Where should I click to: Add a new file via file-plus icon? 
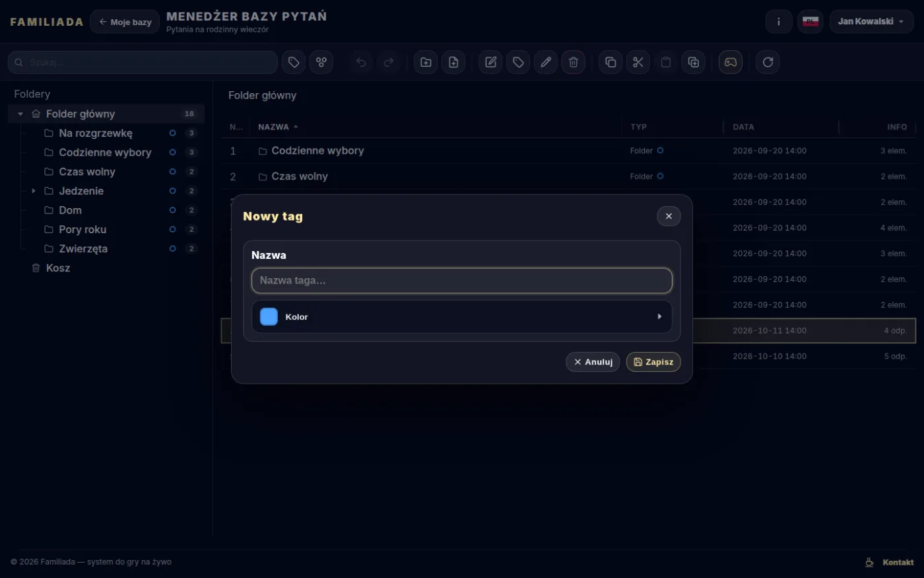[453, 62]
